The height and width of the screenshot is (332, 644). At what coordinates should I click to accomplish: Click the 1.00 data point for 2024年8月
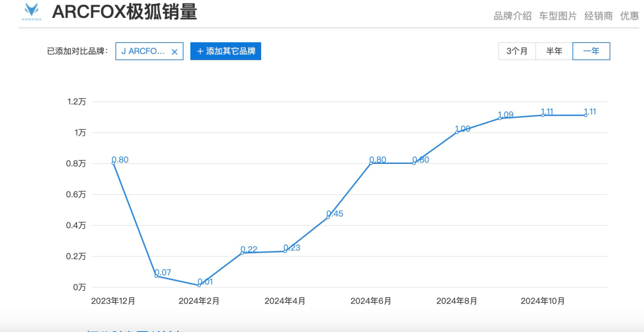tap(457, 132)
